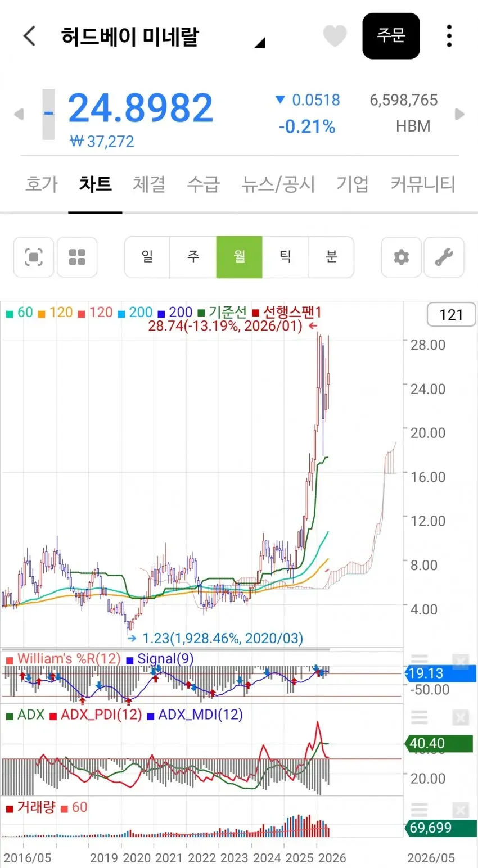The width and height of the screenshot is (478, 868).
Task: Close the 거래량 volume panel
Action: click(460, 810)
